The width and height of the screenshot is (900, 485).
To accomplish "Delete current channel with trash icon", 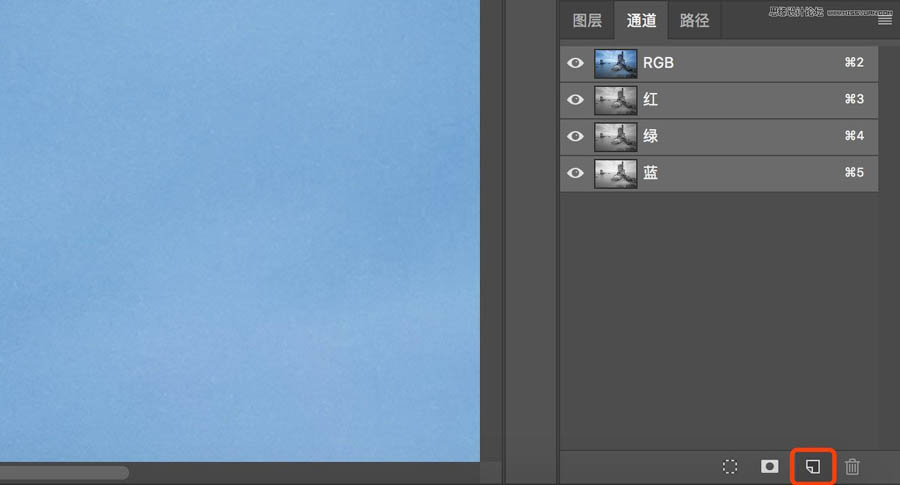I will click(852, 467).
